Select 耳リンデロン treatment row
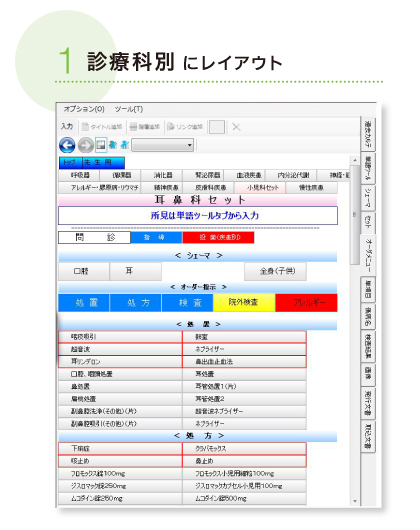Screen dimensions: 420x530 pos(120,362)
